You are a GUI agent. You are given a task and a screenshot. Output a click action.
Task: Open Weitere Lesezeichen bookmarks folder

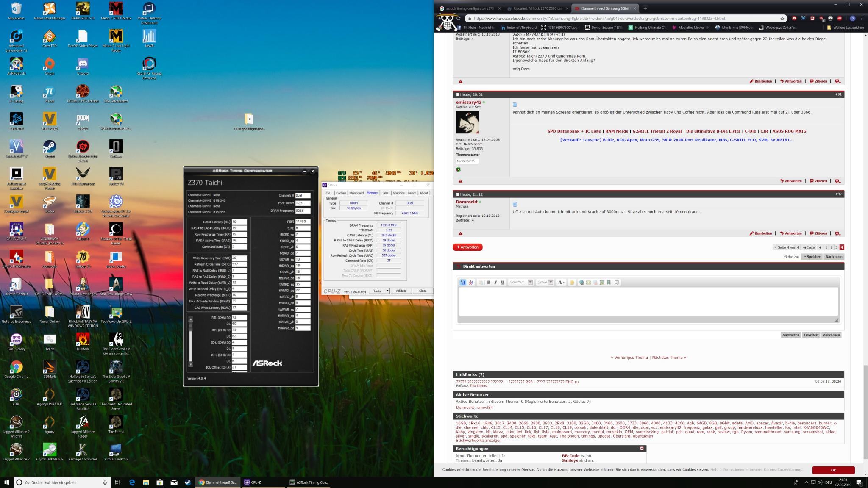[x=845, y=28]
